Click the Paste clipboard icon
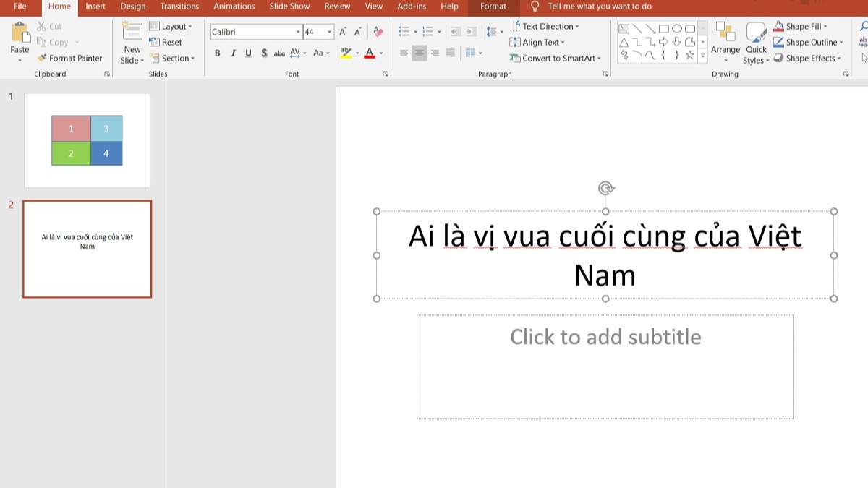Viewport: 868px width, 488px height. [20, 33]
